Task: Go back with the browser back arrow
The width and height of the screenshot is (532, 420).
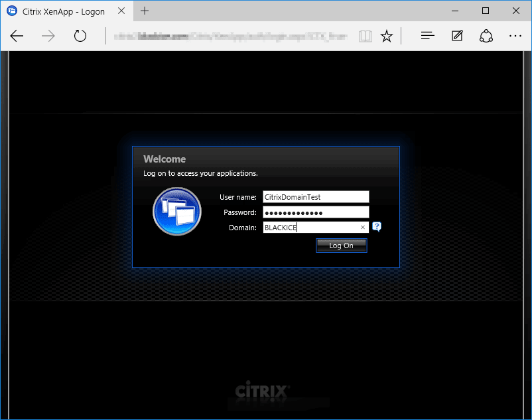Action: [17, 36]
